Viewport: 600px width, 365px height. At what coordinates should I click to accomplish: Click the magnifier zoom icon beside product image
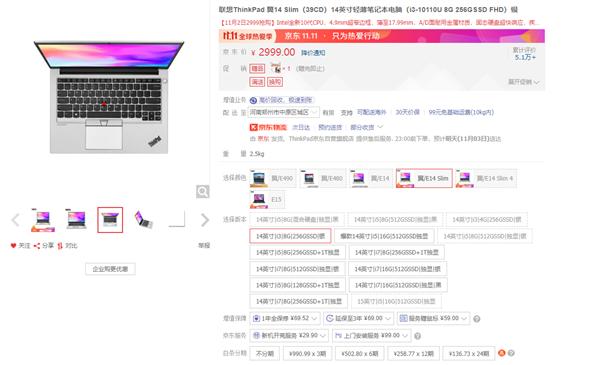[202, 191]
